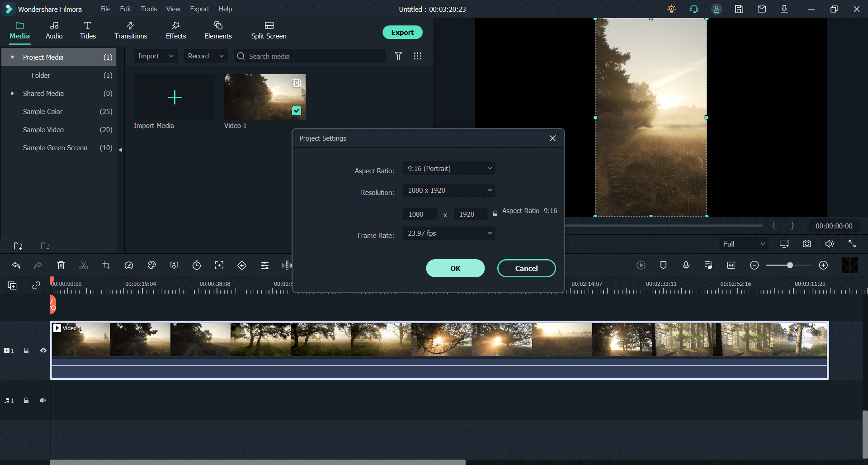
Task: Click the Add new folder icon
Action: coord(18,246)
